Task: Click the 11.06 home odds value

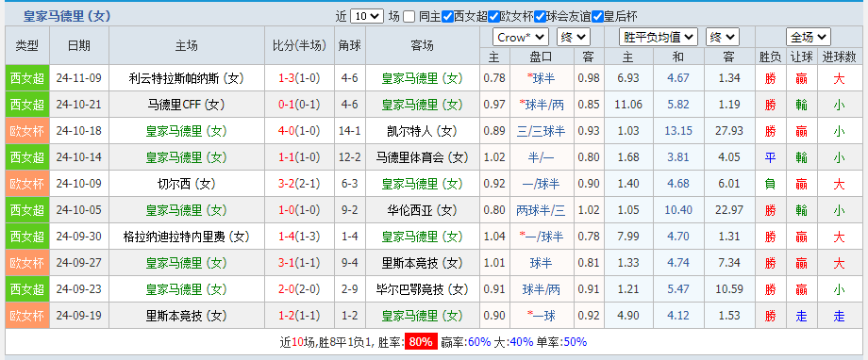Action: point(628,105)
